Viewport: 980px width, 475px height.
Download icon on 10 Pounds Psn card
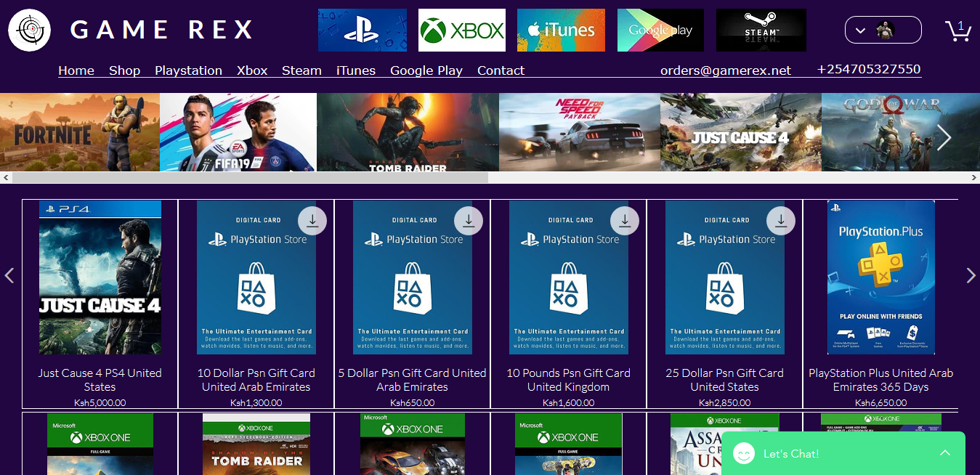coord(625,221)
